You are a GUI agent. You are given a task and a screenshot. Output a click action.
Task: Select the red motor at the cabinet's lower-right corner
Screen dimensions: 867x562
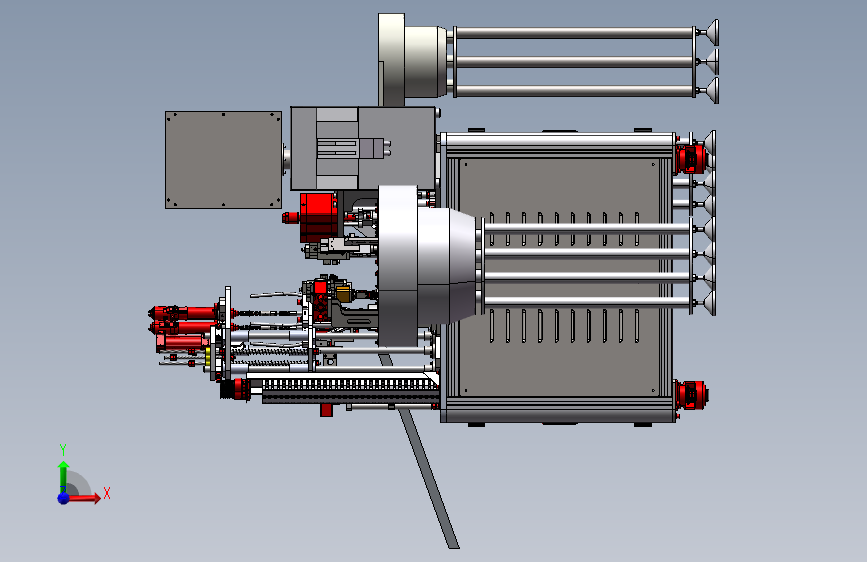pyautogui.click(x=691, y=394)
